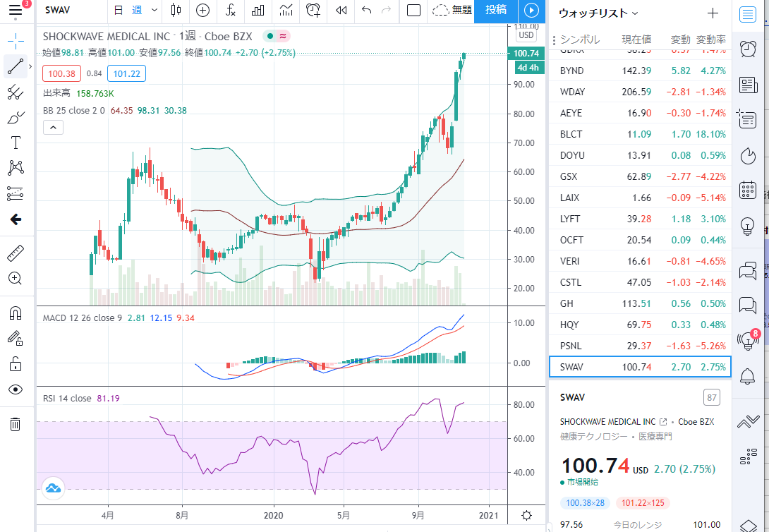769x532 pixels.
Task: Click the 87 badge in details
Action: click(712, 397)
